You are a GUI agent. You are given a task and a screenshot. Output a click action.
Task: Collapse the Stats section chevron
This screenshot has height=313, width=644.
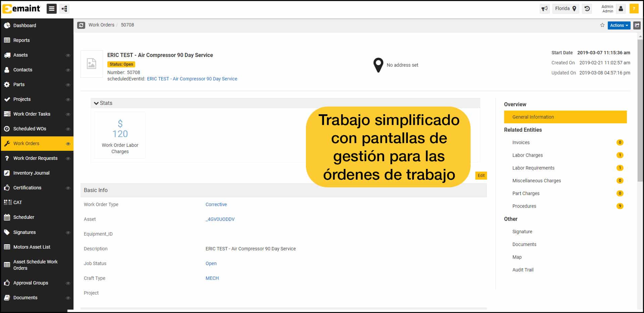96,103
